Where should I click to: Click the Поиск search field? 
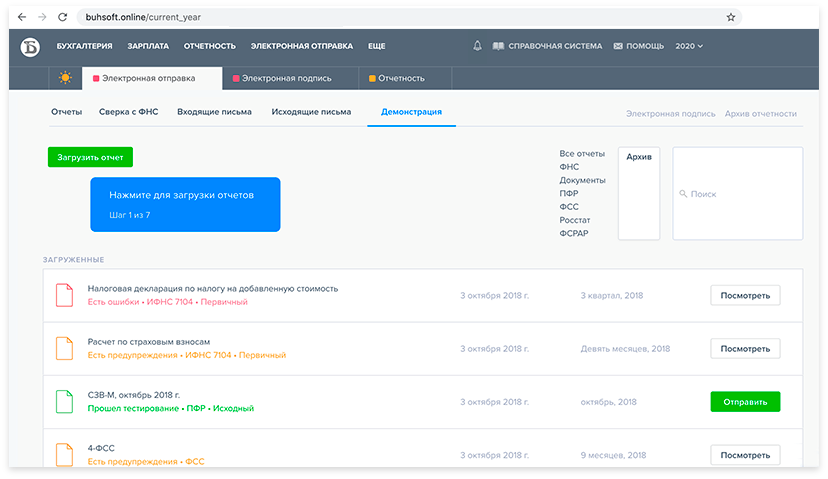738,193
